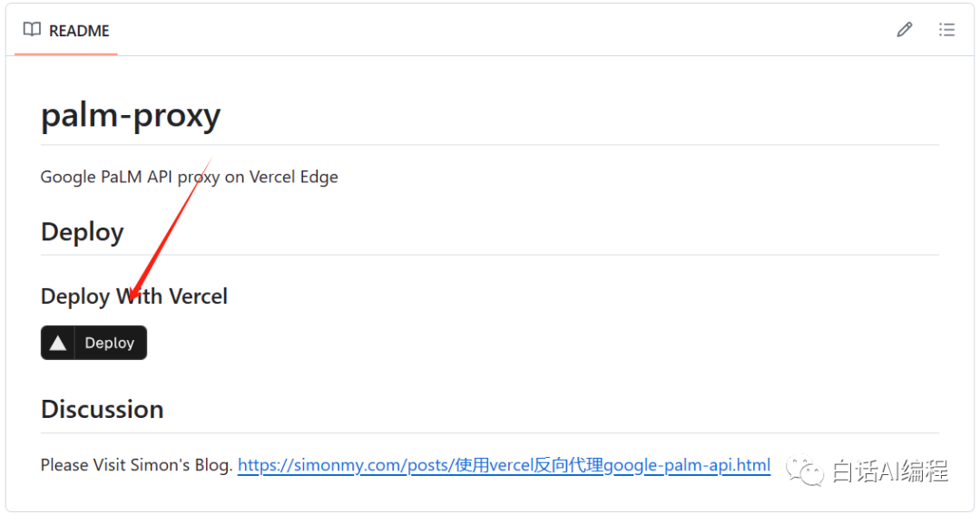Click the Please Visit Simon's Blog text

136,465
